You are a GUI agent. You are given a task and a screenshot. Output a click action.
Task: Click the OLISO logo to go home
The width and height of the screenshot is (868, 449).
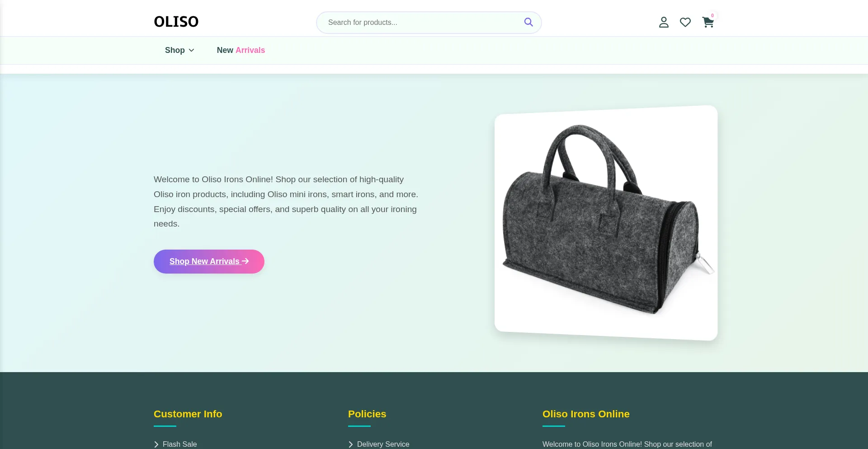tap(176, 21)
